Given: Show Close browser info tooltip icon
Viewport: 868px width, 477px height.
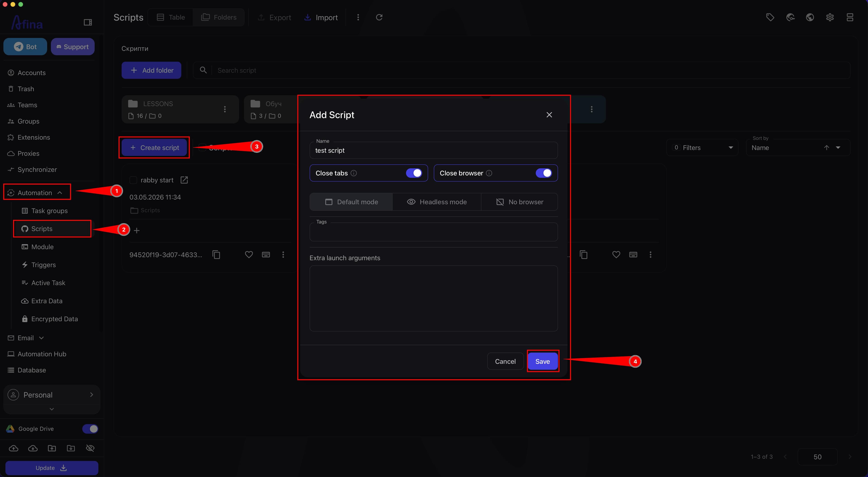Looking at the screenshot, I should (x=489, y=173).
